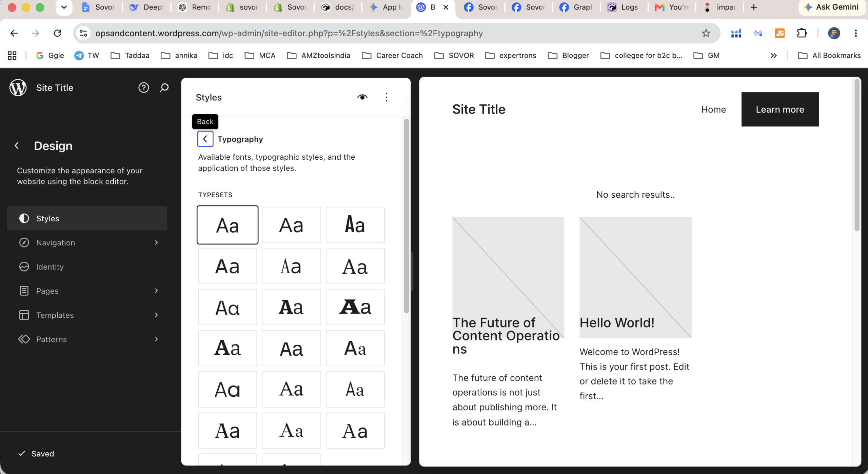Open the SOVOR bookmarks folder
Viewport: 868px width, 474px height.
tap(454, 55)
